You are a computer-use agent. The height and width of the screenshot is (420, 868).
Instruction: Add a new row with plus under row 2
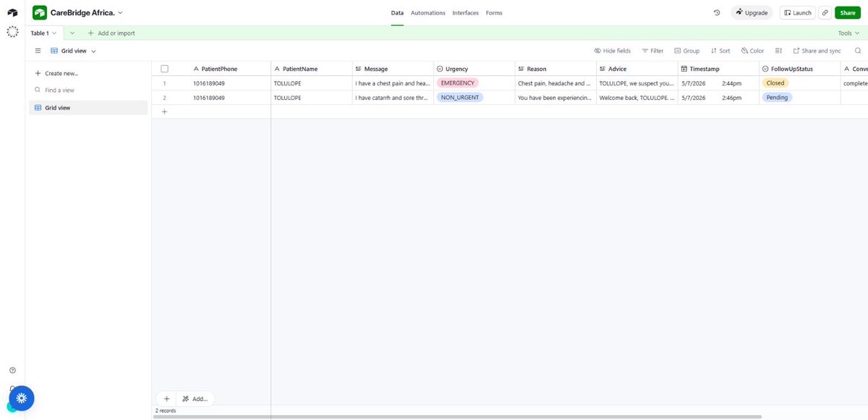click(164, 111)
